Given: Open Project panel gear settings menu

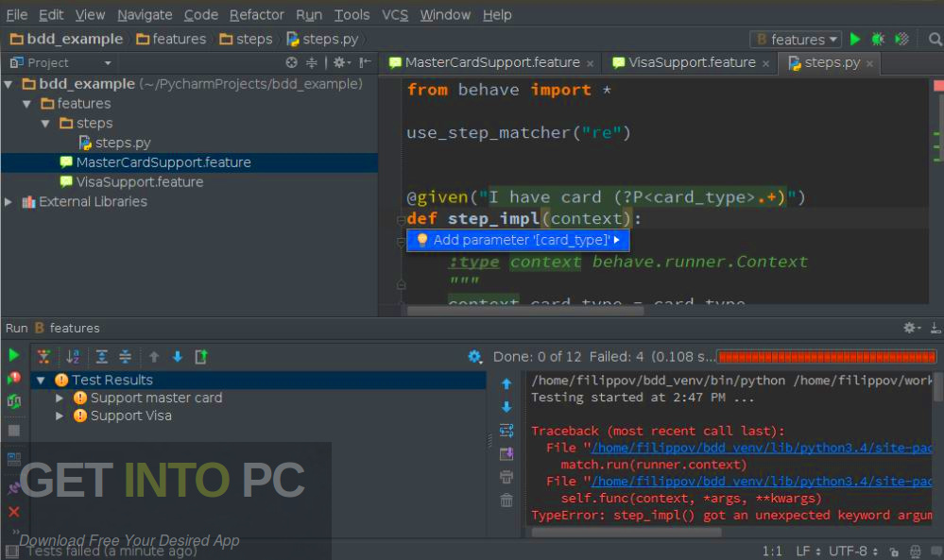Looking at the screenshot, I should coord(341,62).
